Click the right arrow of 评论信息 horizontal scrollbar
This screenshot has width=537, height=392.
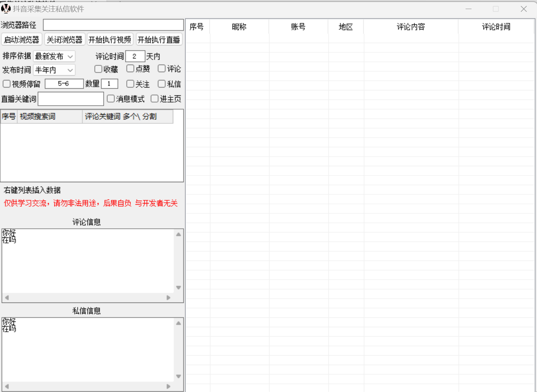point(168,298)
